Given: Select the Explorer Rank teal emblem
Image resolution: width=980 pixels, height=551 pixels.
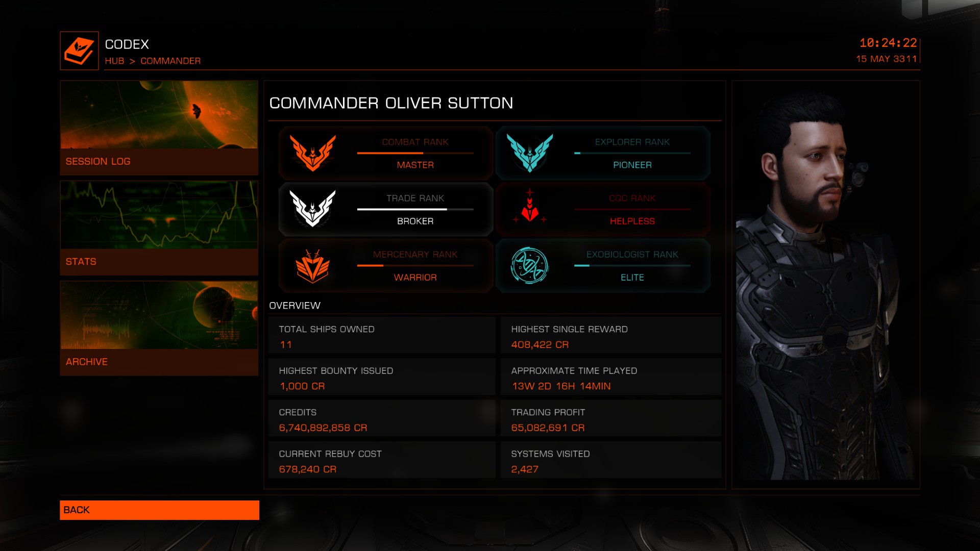Looking at the screenshot, I should (530, 153).
